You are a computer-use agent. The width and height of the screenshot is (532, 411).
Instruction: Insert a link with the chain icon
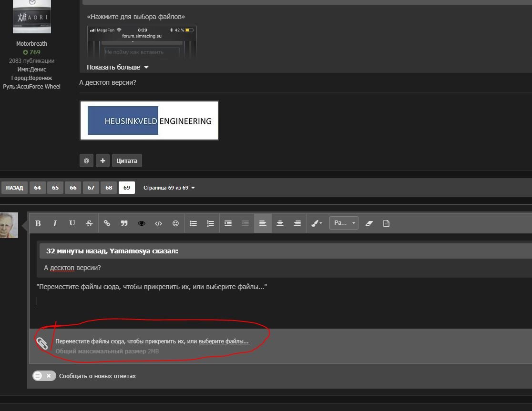107,223
